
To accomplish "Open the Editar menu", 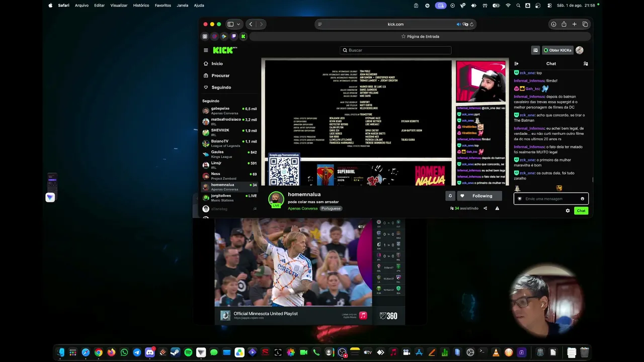I will (100, 6).
